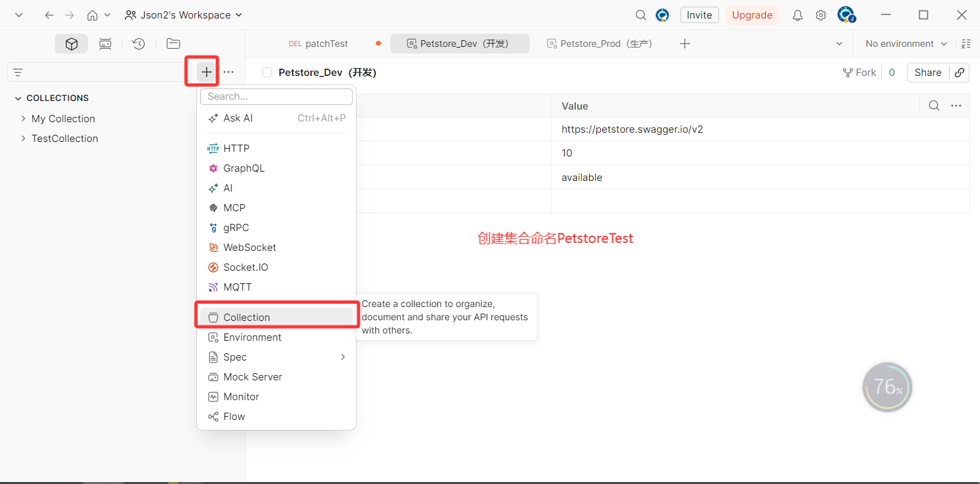Choose Ask AI menu entry
The width and height of the screenshot is (980, 484).
coord(276,118)
